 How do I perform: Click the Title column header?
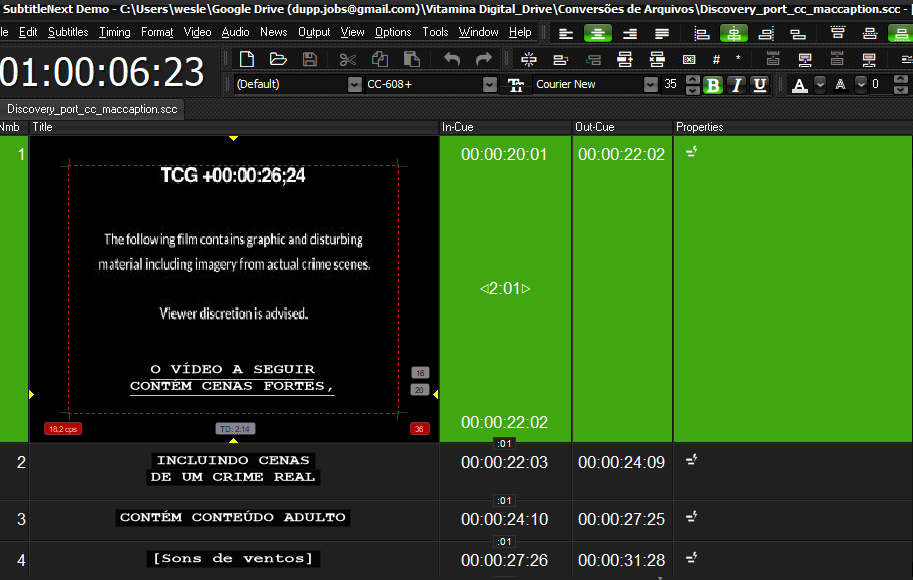click(234, 127)
